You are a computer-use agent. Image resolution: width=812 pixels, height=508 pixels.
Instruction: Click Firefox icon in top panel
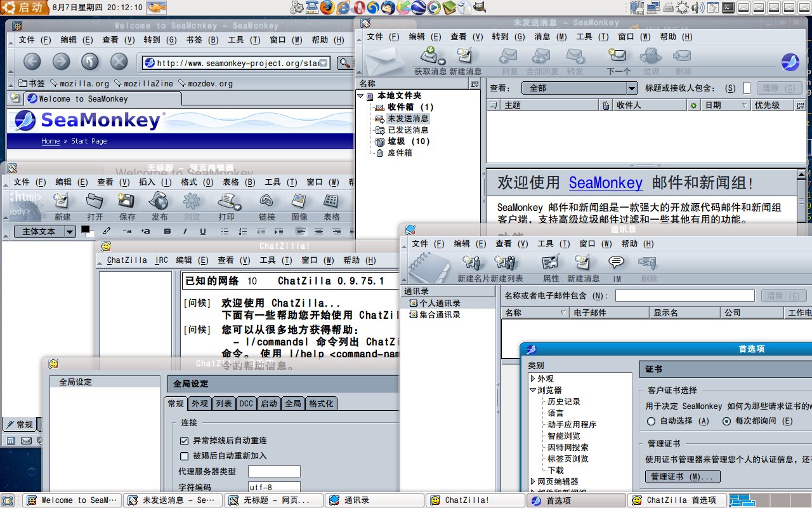point(327,8)
